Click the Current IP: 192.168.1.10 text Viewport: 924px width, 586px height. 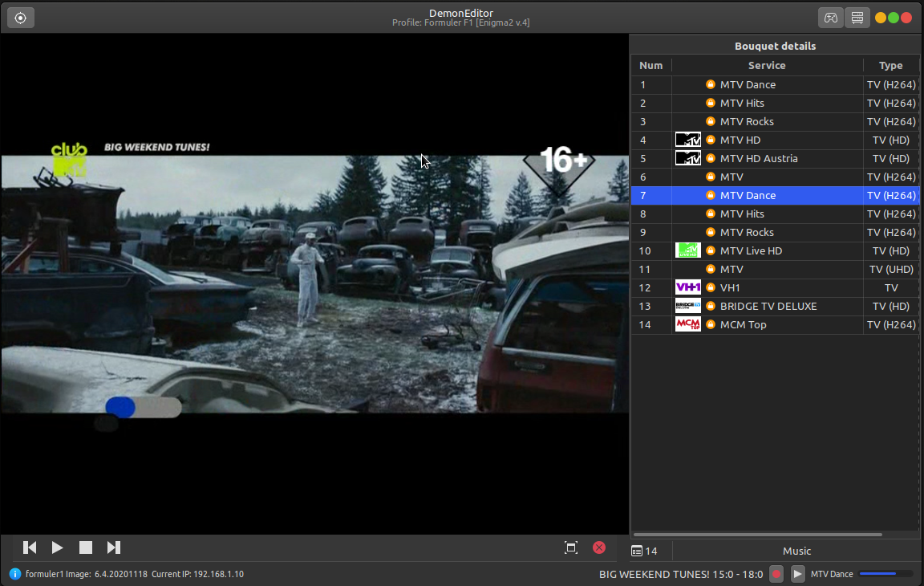197,574
